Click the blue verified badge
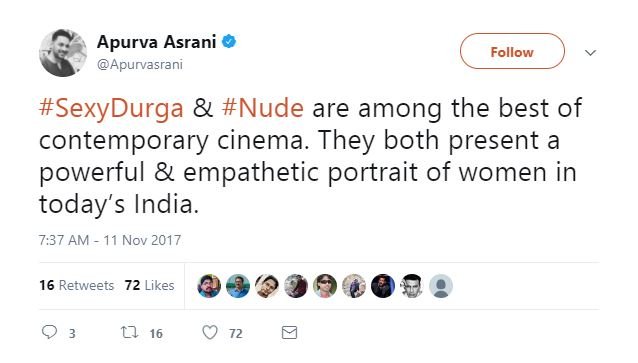The image size is (638, 363). point(229,42)
